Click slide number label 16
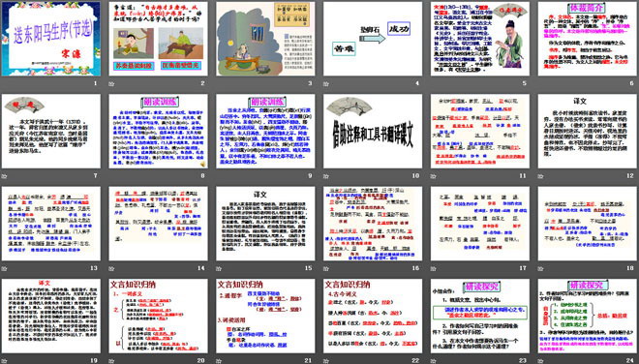Image resolution: width=639 pixels, height=364 pixels. (415, 268)
